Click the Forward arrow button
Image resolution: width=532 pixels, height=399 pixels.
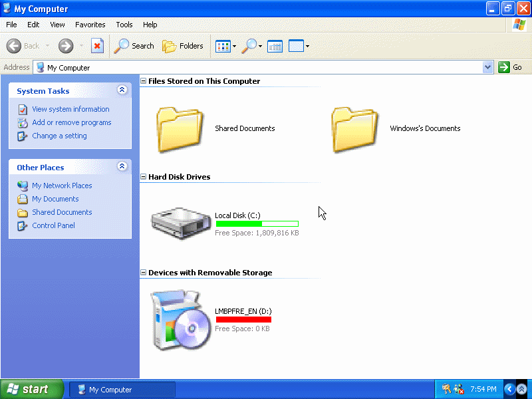coord(66,46)
